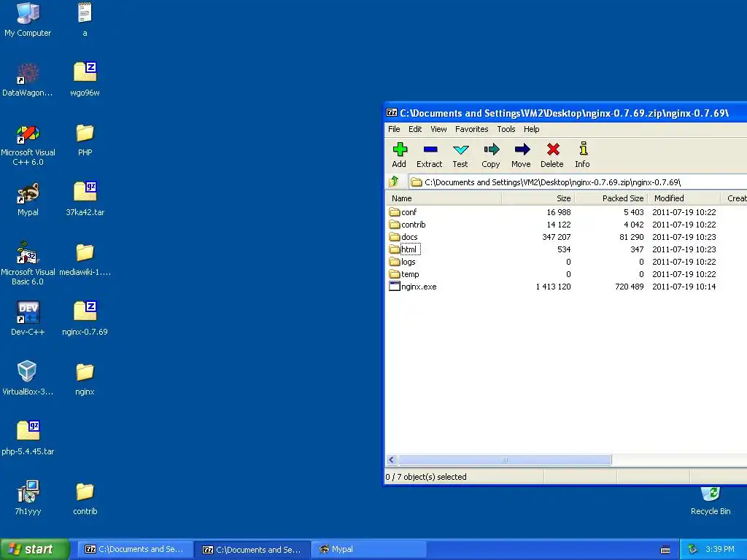Select the nginx.exe file entry

(x=413, y=286)
